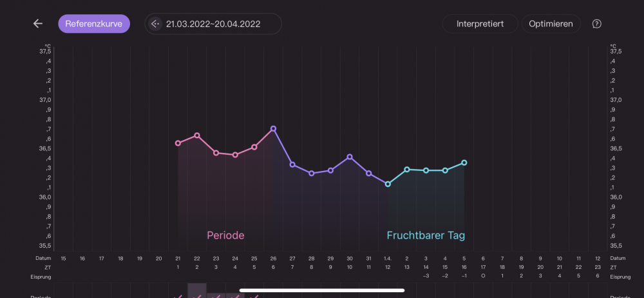This screenshot has width=644, height=298.
Task: Toggle the period checkmark under day 24
Action: pyautogui.click(x=235, y=296)
